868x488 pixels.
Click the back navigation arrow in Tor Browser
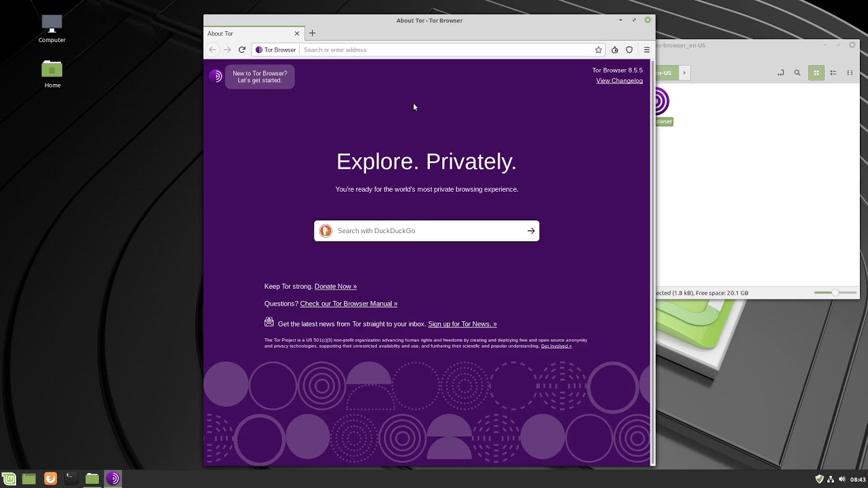click(213, 49)
